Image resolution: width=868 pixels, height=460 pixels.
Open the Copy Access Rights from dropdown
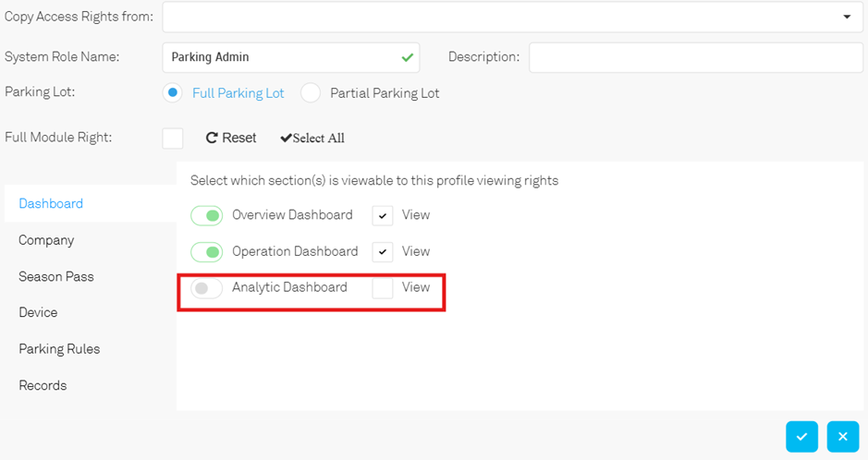click(513, 17)
